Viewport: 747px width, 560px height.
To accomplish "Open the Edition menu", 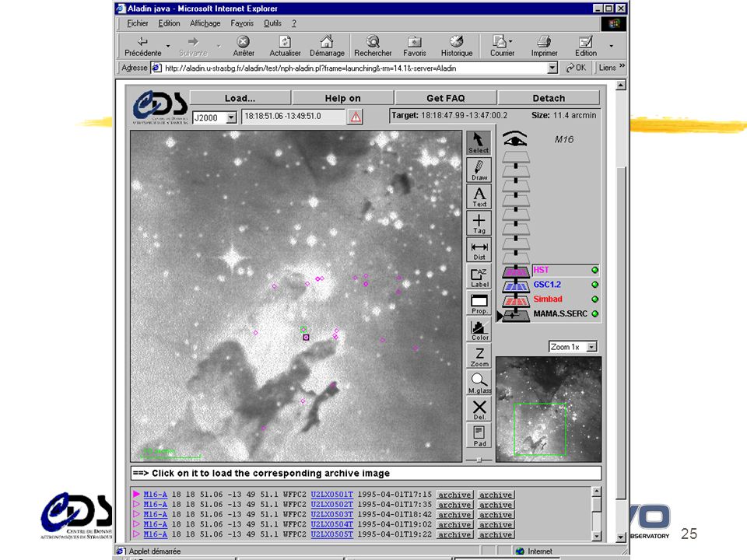I will coord(169,23).
